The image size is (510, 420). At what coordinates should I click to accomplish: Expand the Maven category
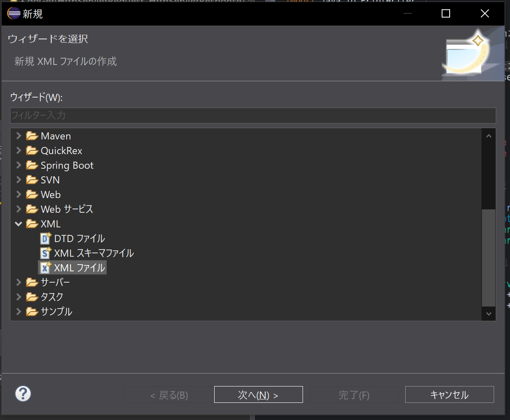pyautogui.click(x=18, y=136)
